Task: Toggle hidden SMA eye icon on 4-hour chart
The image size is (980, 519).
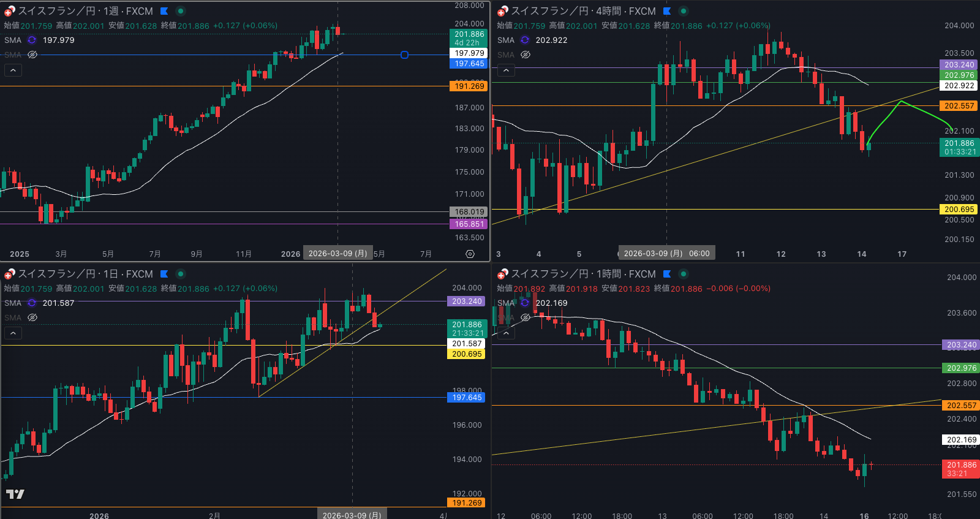Action: click(526, 55)
